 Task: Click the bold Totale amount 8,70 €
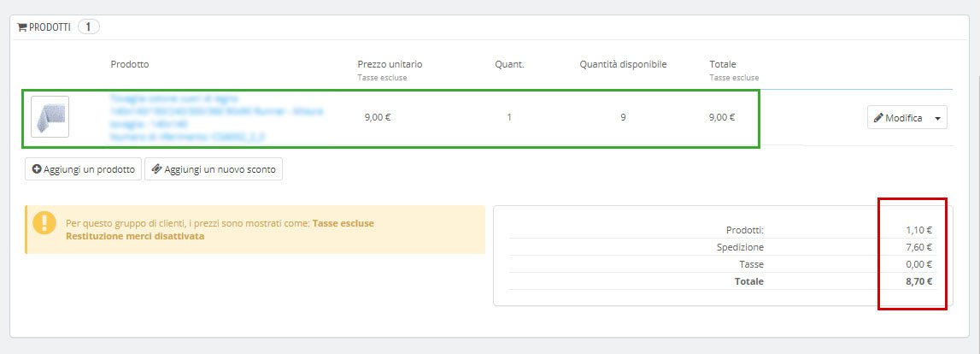pos(918,280)
